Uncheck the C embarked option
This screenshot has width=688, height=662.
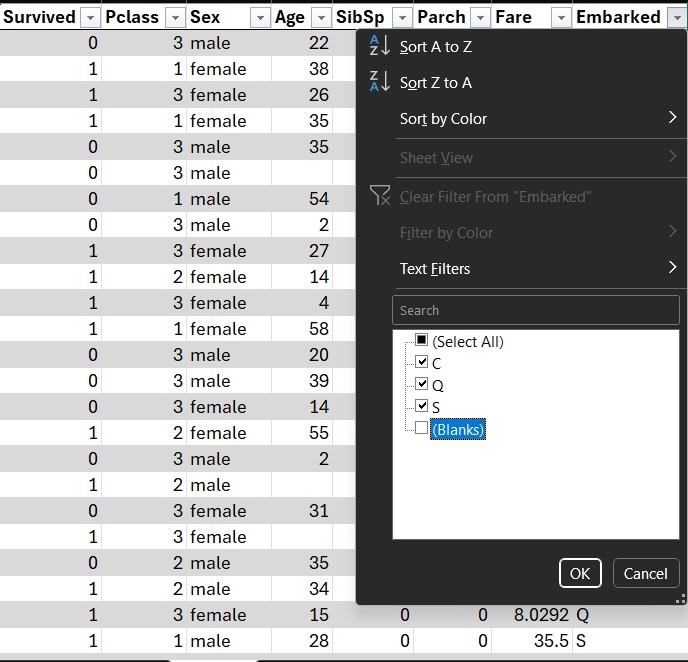click(x=422, y=363)
